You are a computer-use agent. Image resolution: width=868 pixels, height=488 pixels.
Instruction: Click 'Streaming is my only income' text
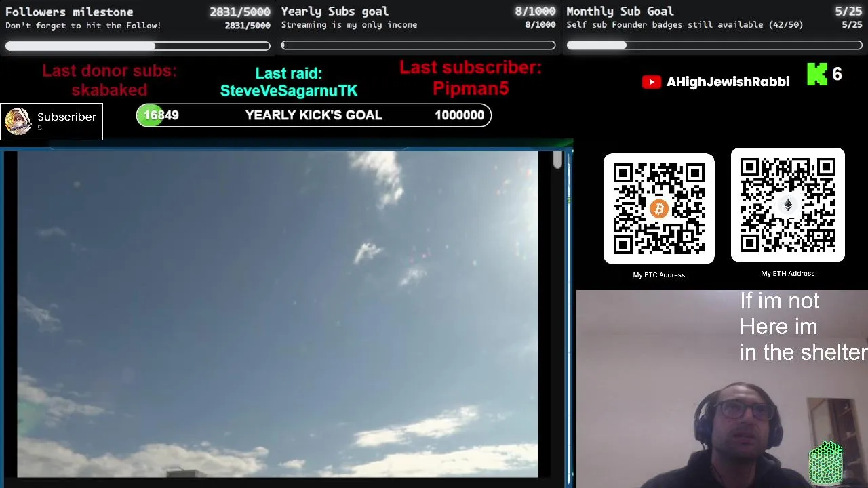tap(349, 25)
